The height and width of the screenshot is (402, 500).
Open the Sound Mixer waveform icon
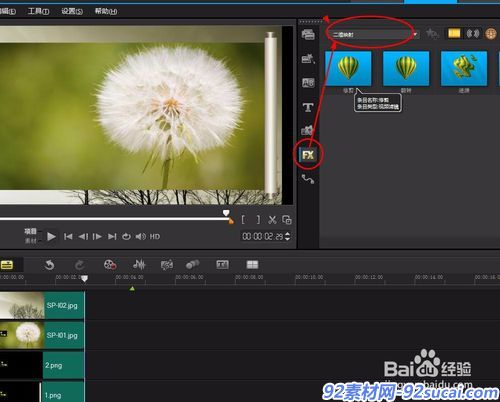(139, 265)
